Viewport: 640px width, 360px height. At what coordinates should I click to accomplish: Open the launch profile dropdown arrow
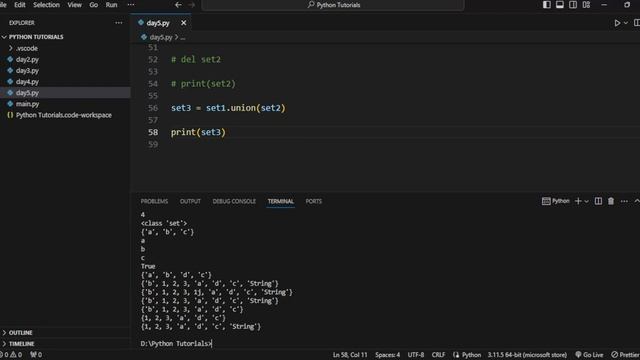click(587, 201)
